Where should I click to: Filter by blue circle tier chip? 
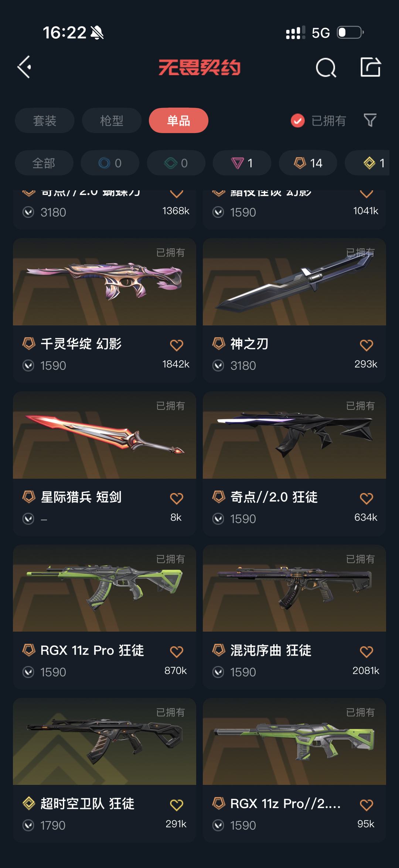tap(110, 163)
